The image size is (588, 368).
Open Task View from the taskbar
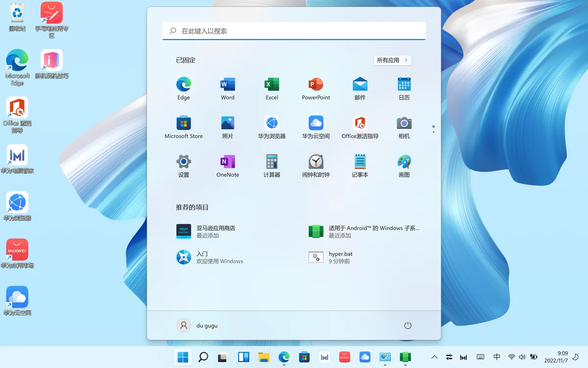coord(223,357)
